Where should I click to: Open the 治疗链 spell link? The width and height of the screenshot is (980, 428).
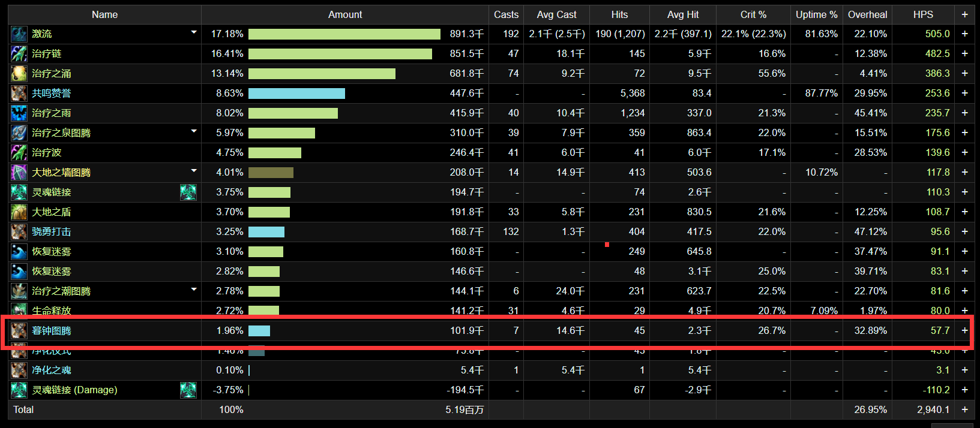click(x=47, y=54)
